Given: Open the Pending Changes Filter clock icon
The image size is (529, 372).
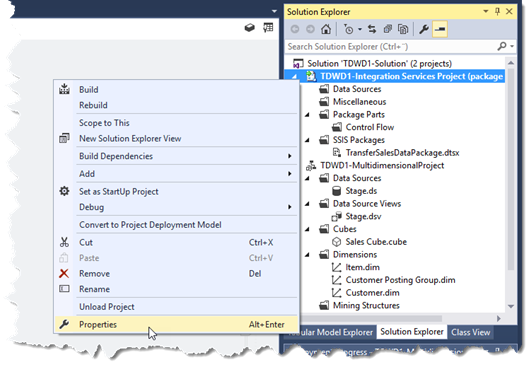Looking at the screenshot, I should coord(349,29).
